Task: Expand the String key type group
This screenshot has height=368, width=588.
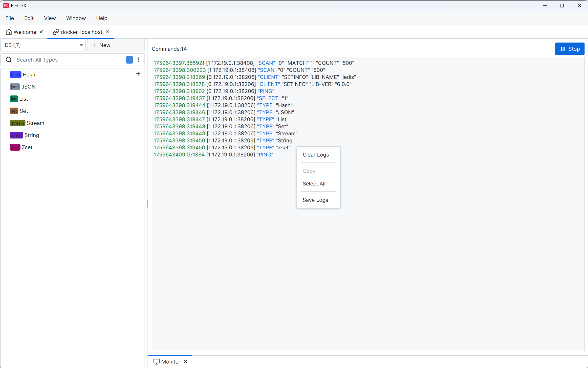Action: [31, 135]
